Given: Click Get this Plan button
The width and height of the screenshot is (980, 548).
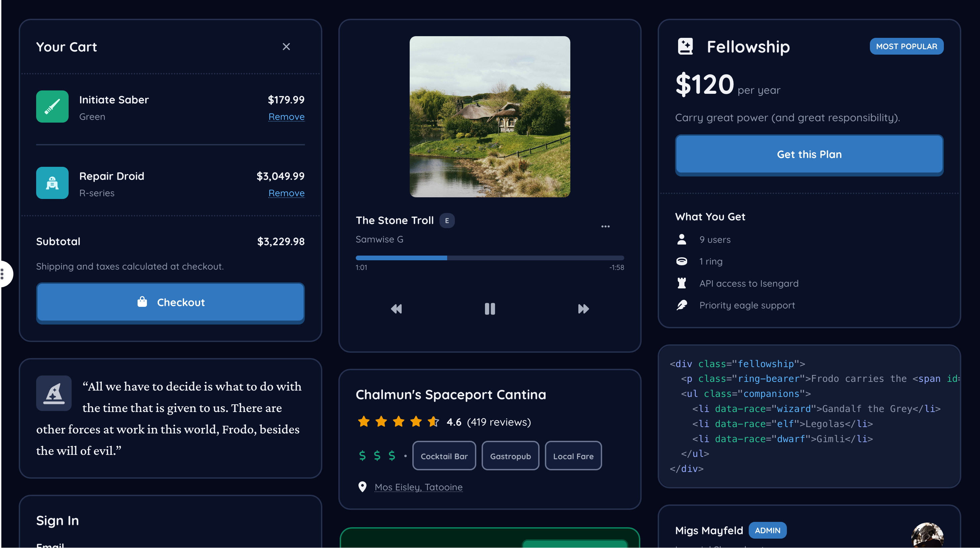Looking at the screenshot, I should tap(809, 155).
